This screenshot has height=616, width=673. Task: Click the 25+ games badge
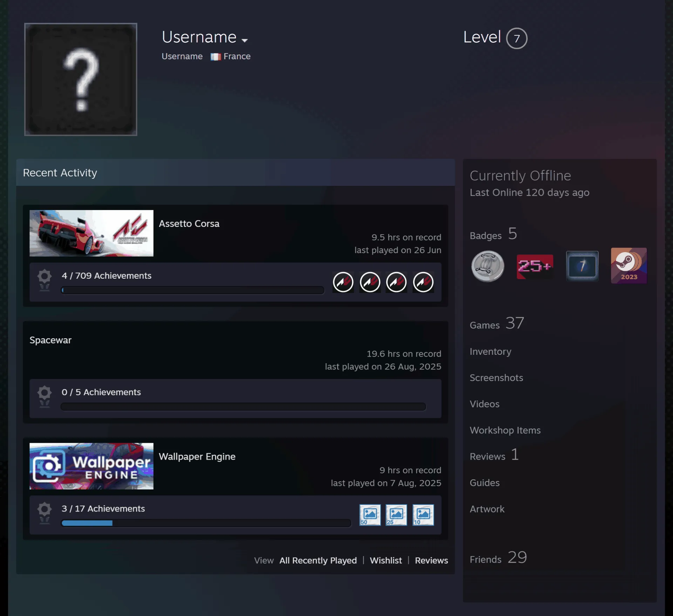pyautogui.click(x=535, y=266)
